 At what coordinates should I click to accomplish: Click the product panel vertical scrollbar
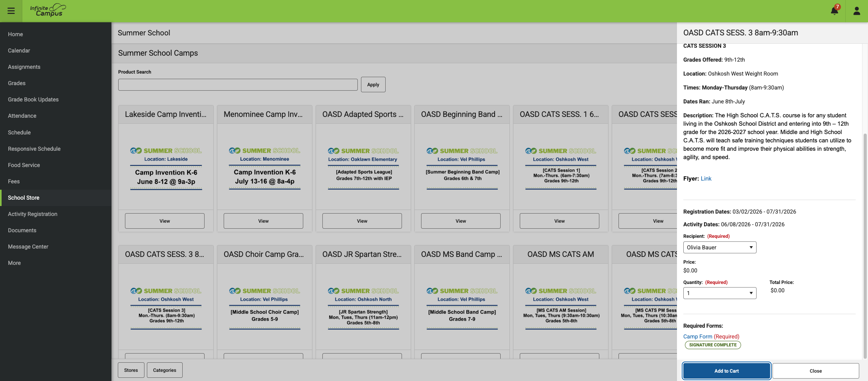click(x=865, y=247)
